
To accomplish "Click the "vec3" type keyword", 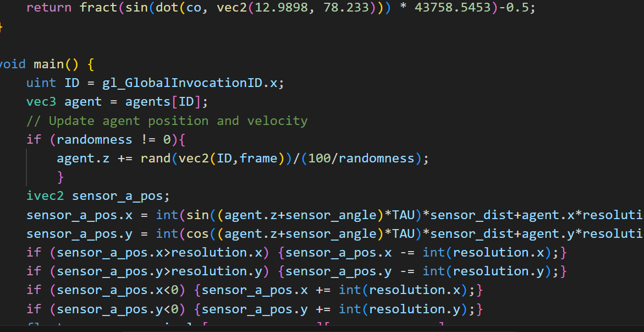I will [41, 102].
